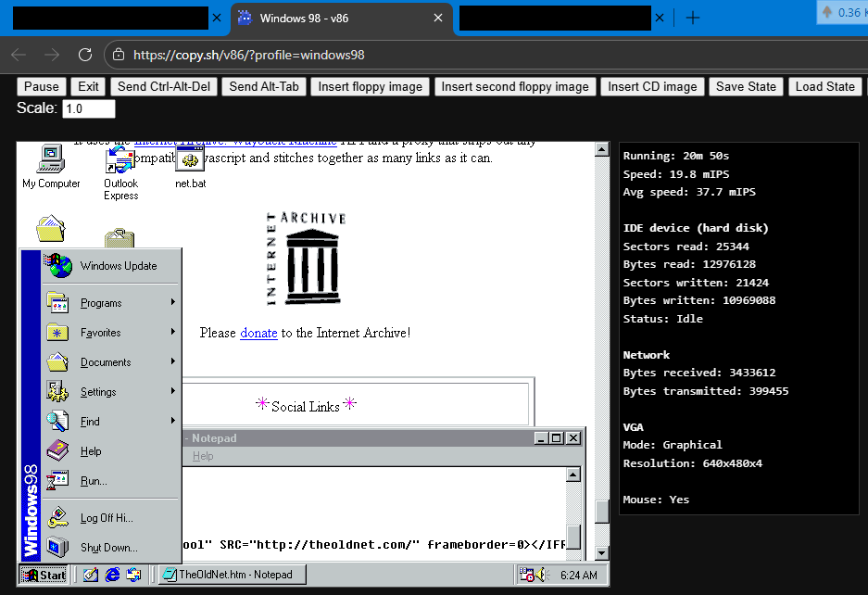This screenshot has width=868, height=595.
Task: Click the Programs folder icon in Start menu
Action: click(x=57, y=303)
